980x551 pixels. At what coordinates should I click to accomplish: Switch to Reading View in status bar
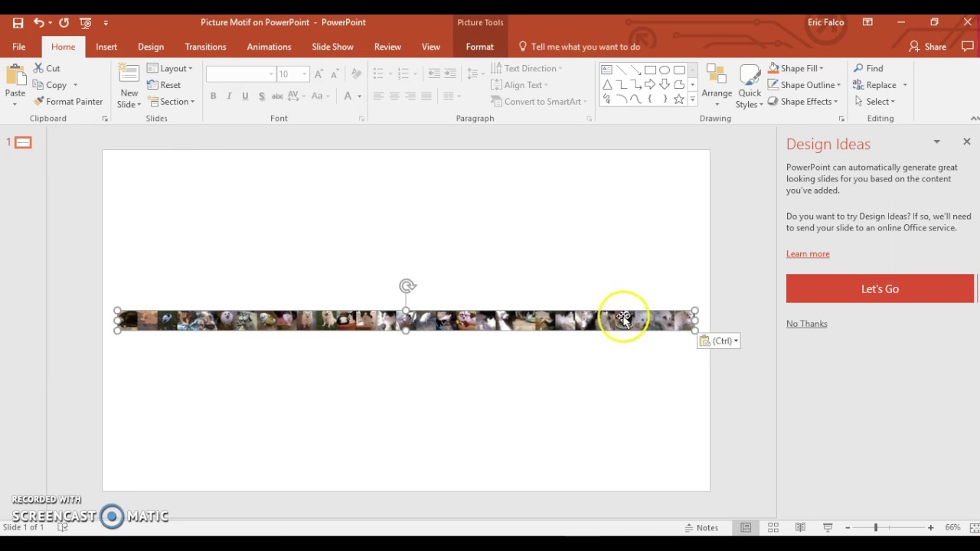800,527
